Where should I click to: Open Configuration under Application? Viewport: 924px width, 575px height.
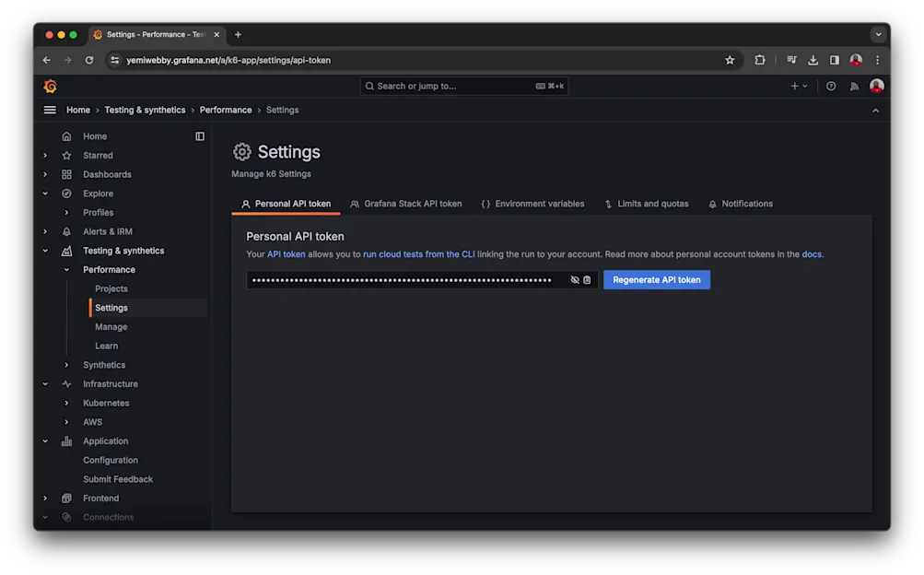coord(111,460)
